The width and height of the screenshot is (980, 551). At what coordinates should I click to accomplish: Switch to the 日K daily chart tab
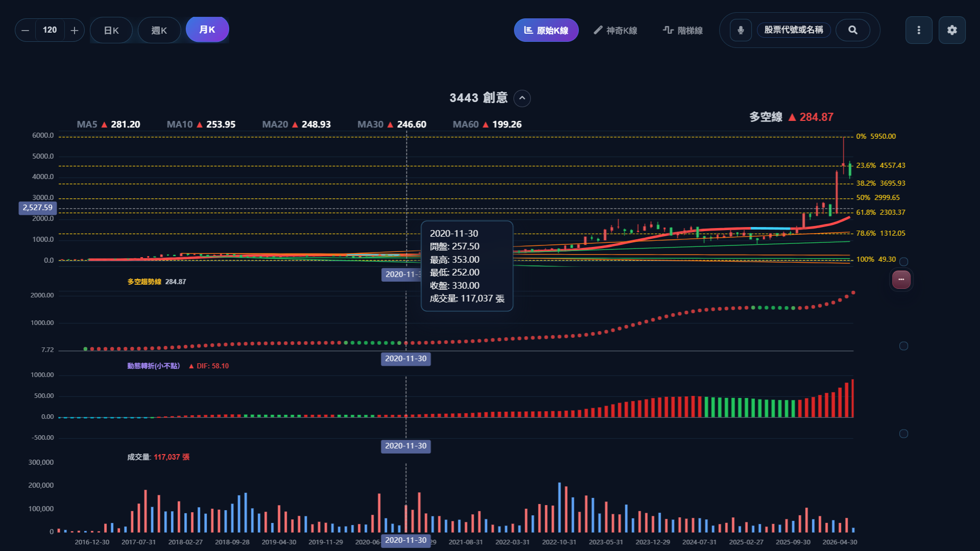111,31
